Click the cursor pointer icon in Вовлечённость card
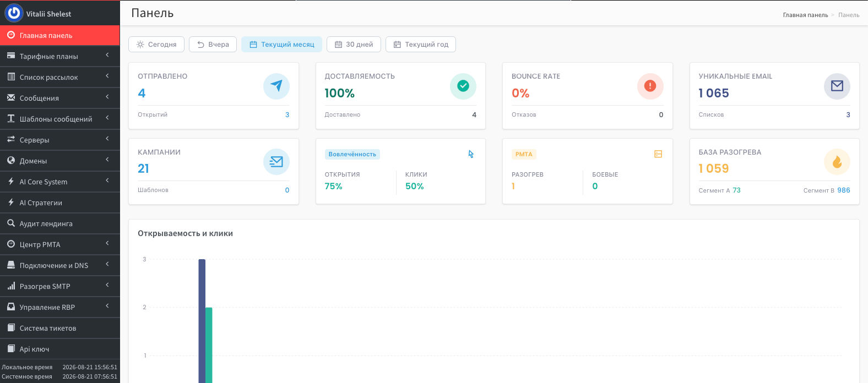This screenshot has width=868, height=383. pyautogui.click(x=471, y=154)
